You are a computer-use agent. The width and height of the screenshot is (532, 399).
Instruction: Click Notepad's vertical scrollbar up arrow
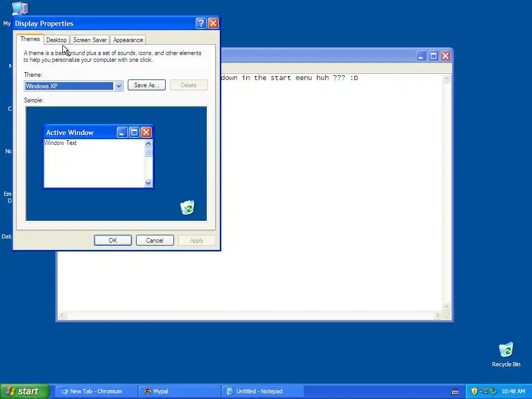point(447,79)
